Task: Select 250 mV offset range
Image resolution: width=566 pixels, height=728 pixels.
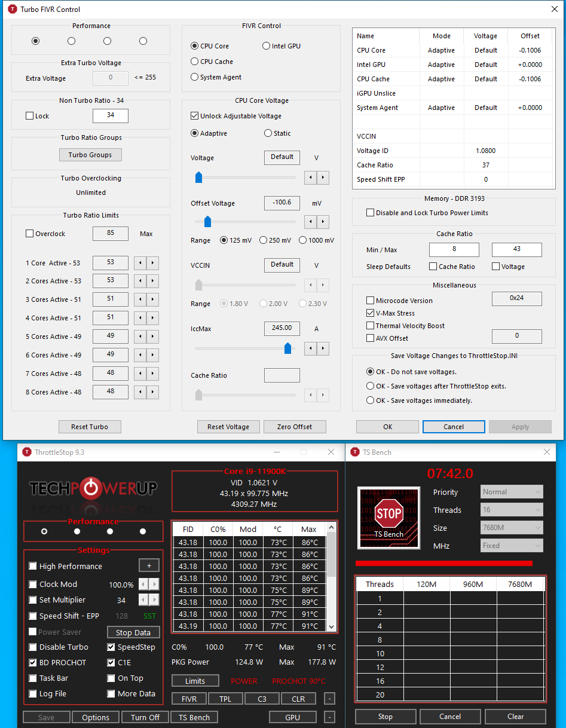Action: 263,240
